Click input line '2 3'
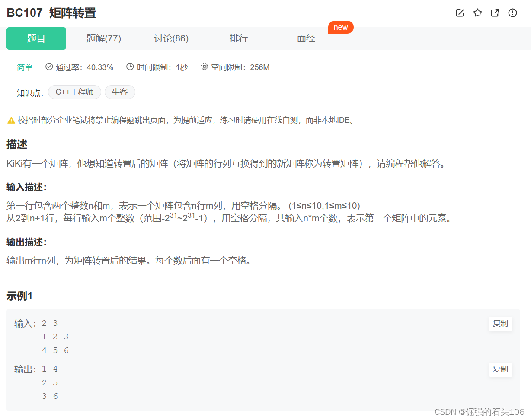This screenshot has height=420, width=531. click(x=50, y=323)
